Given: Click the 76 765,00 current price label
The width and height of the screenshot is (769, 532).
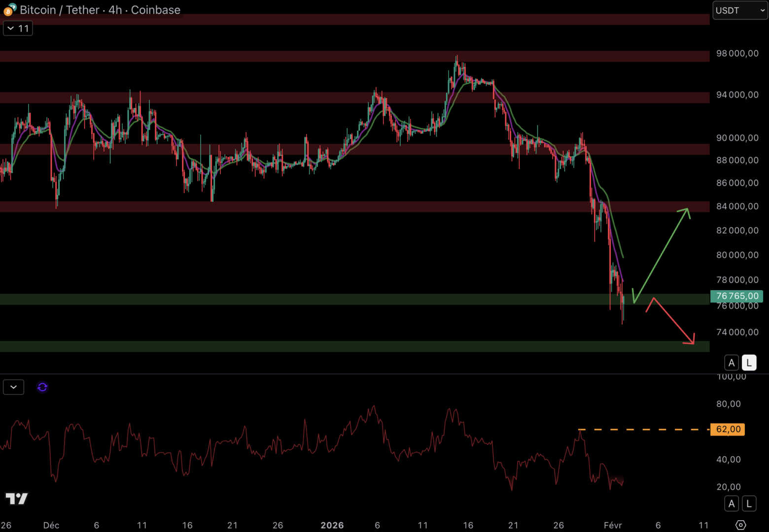Looking at the screenshot, I should click(736, 296).
